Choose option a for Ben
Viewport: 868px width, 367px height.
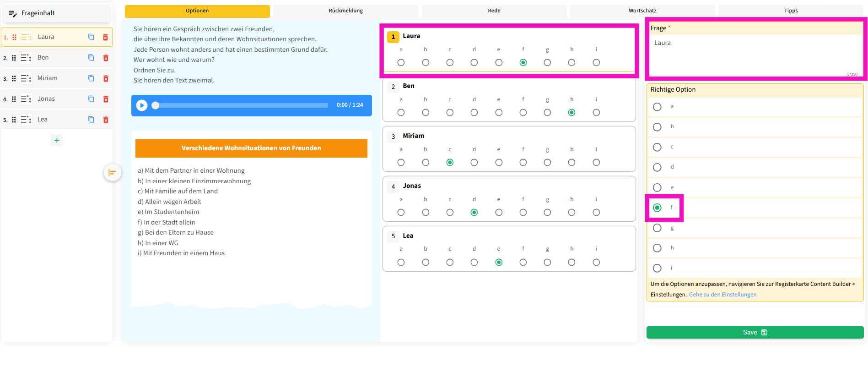coord(401,112)
